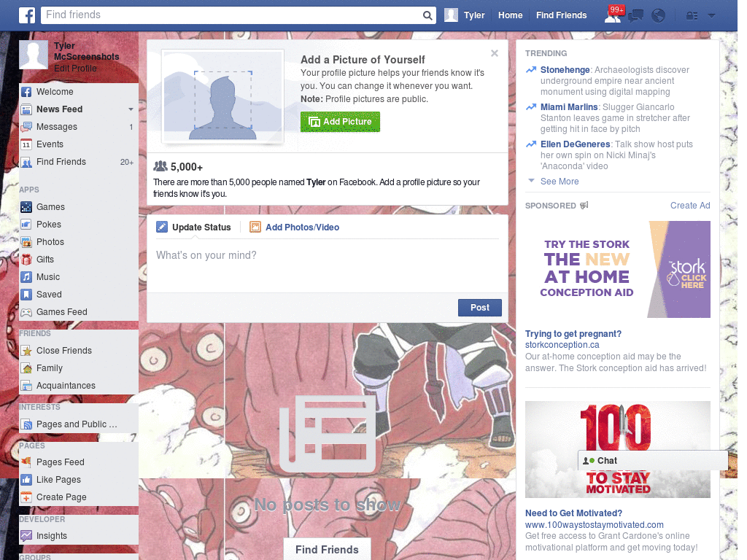Open the Saved bookmark icon
Viewport: 747px width, 560px height.
[26, 295]
